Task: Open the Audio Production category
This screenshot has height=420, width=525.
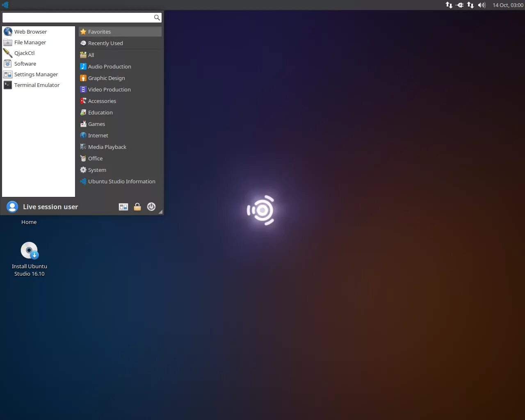Action: tap(110, 66)
